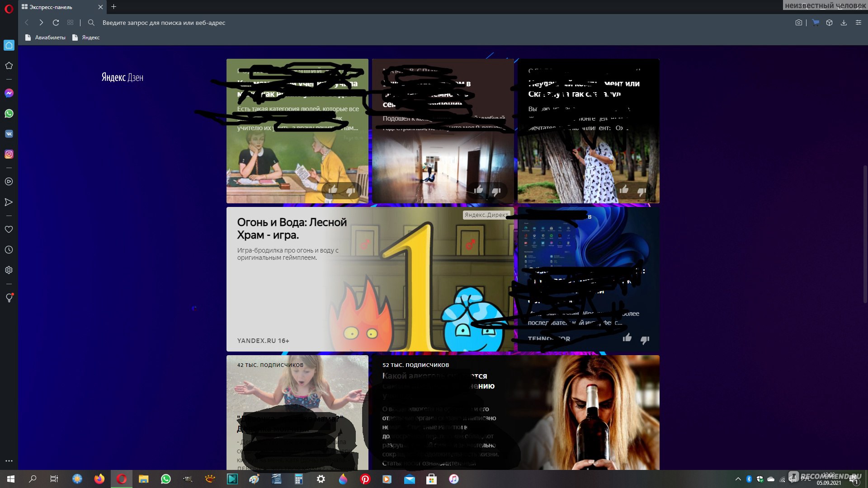868x488 pixels.
Task: Go forward with the forward arrow
Action: pos(41,23)
